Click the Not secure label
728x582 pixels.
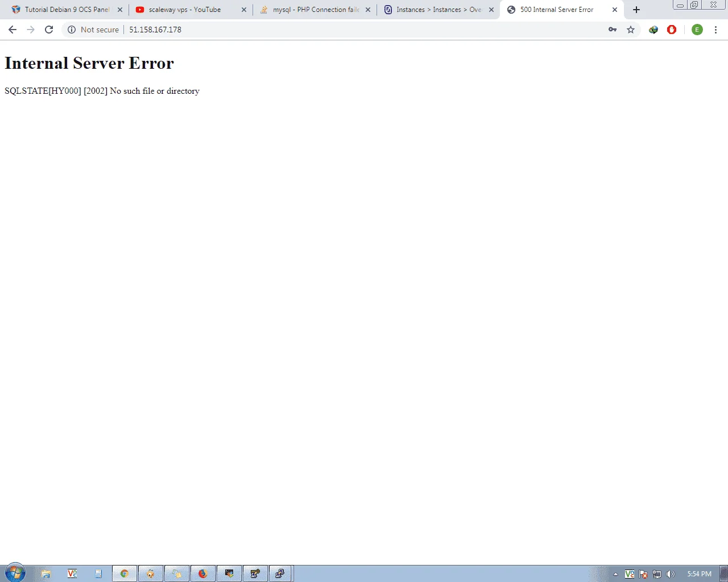coord(100,30)
